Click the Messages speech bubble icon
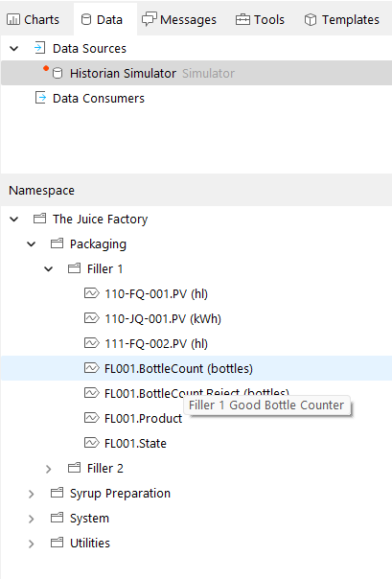This screenshot has width=392, height=579. [150, 19]
